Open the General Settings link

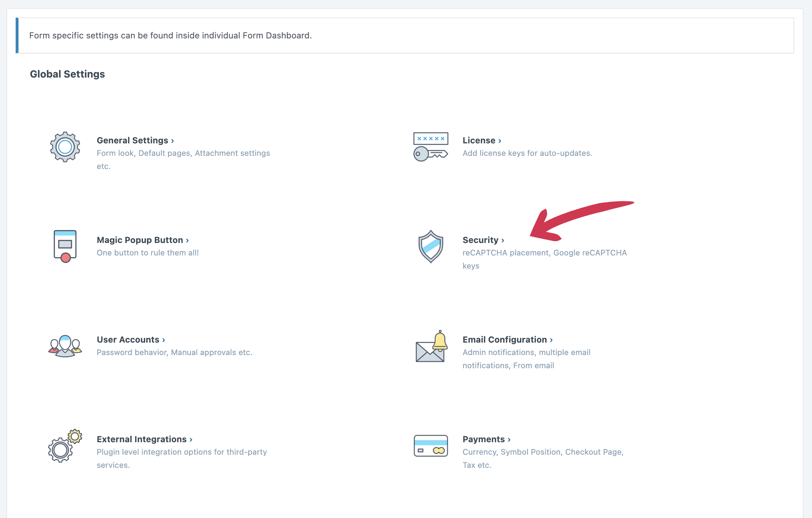coord(132,141)
